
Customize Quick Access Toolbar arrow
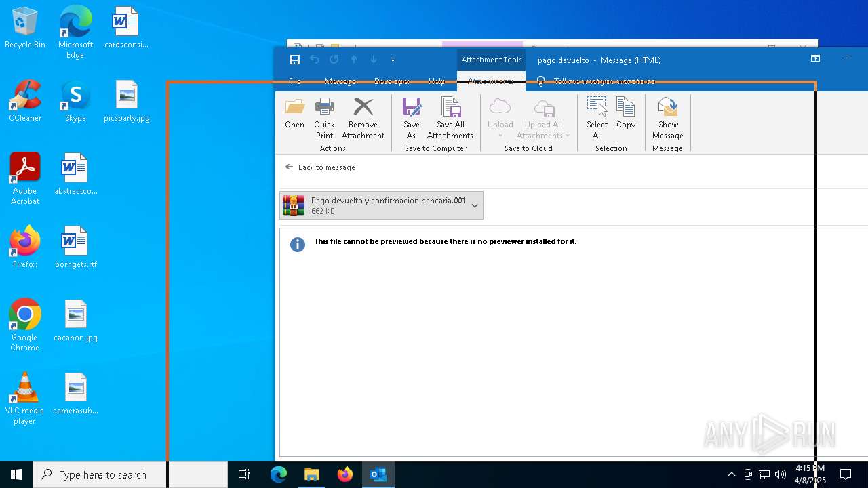click(x=393, y=60)
